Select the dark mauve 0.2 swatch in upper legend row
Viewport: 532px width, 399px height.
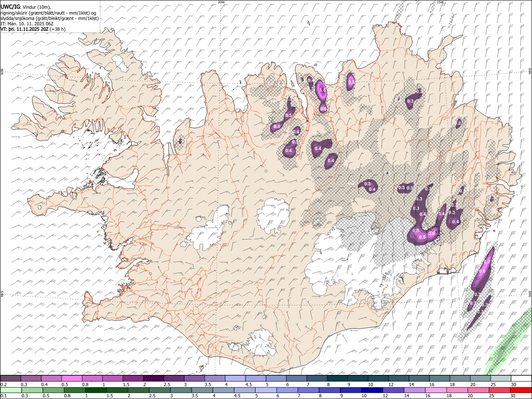coord(11,379)
